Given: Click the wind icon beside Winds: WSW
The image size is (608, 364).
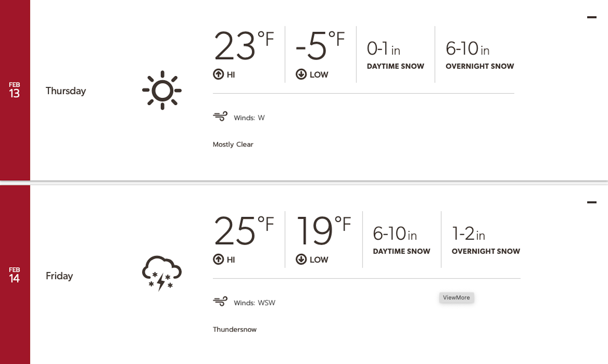Looking at the screenshot, I should (x=220, y=301).
